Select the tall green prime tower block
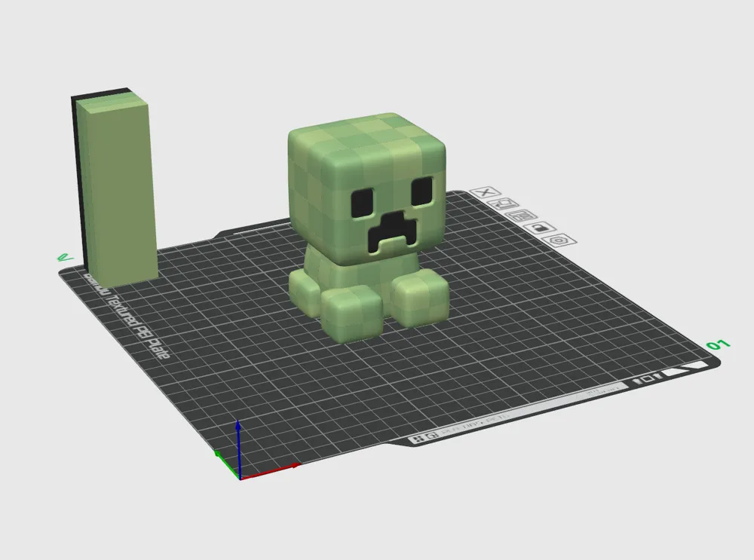The height and width of the screenshot is (560, 754). tap(115, 188)
